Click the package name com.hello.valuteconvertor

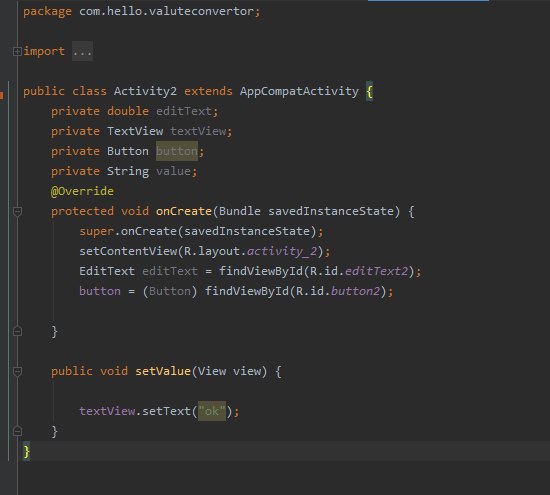166,11
